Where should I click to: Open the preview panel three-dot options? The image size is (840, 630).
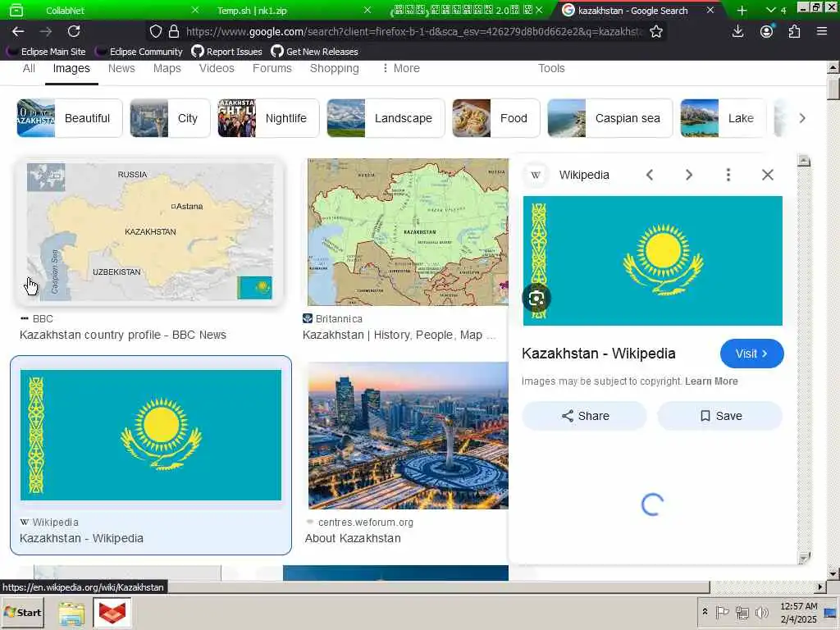[x=728, y=175]
